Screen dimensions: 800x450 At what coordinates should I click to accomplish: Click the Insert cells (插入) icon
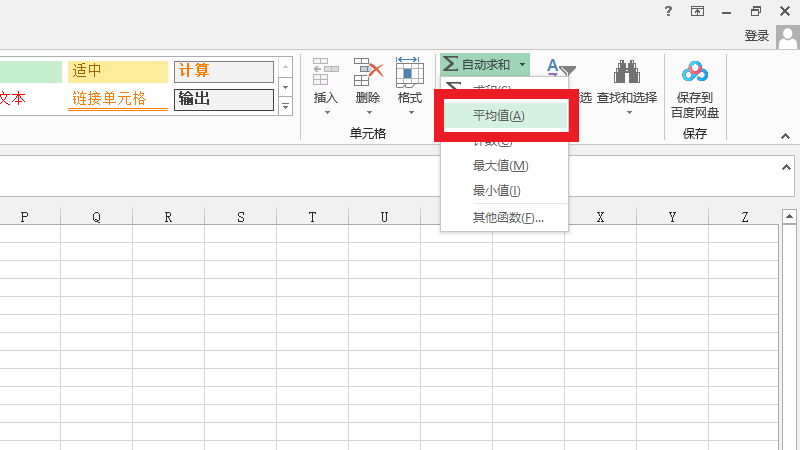tap(326, 72)
